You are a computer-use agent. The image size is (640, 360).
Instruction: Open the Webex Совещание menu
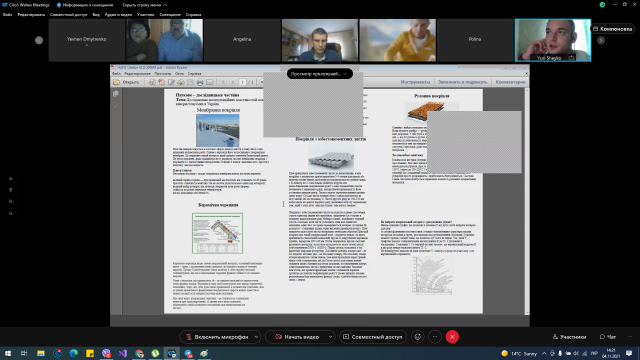tap(170, 15)
